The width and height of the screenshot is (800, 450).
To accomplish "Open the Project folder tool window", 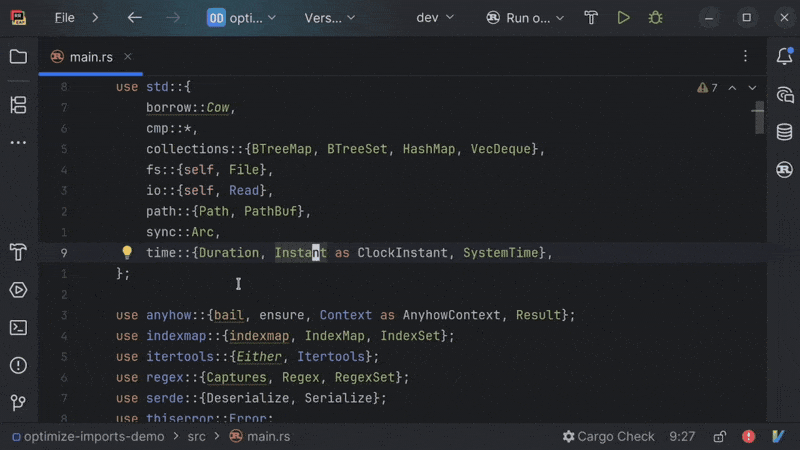I will point(18,57).
